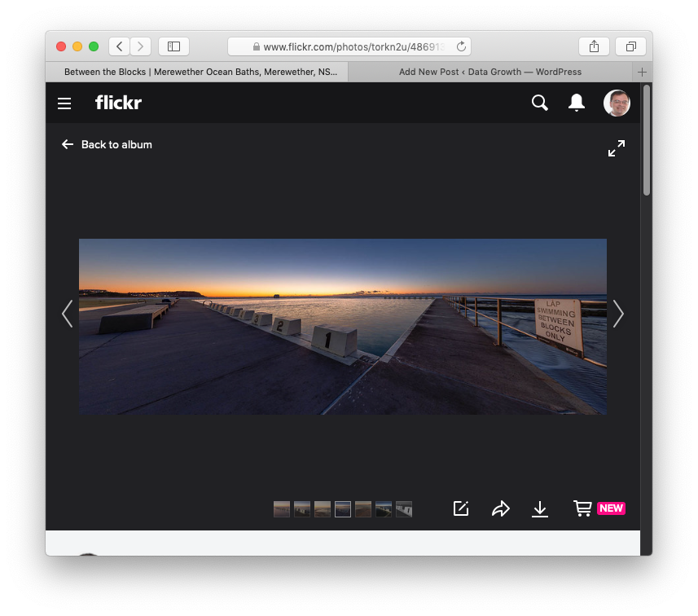Select the second thumbnail in filmstrip

[x=302, y=509]
